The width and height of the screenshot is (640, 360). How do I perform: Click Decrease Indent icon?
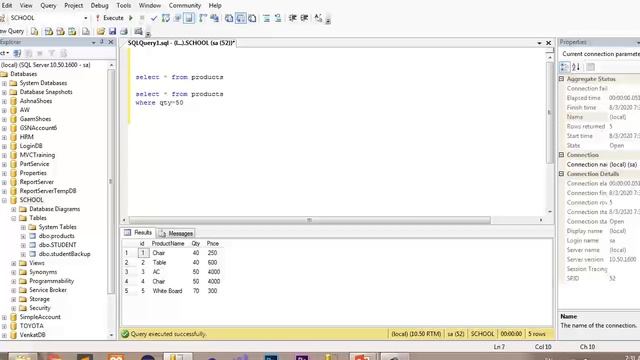[x=292, y=18]
